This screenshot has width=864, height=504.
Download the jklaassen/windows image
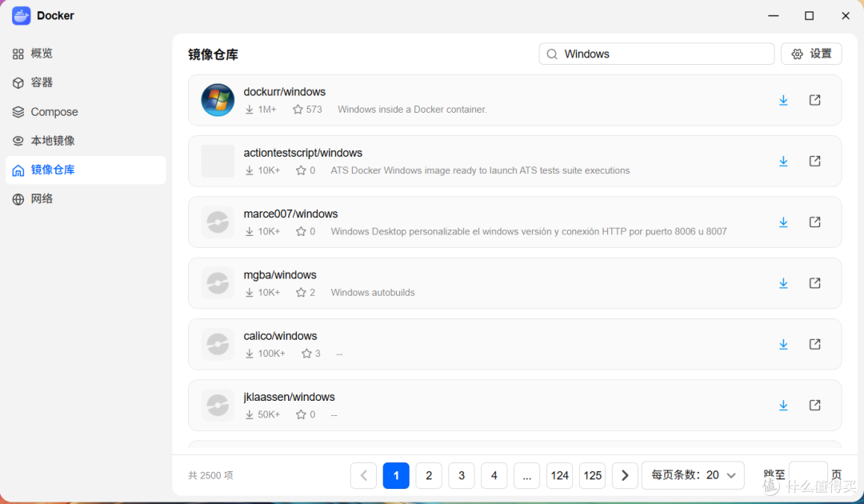click(x=783, y=406)
